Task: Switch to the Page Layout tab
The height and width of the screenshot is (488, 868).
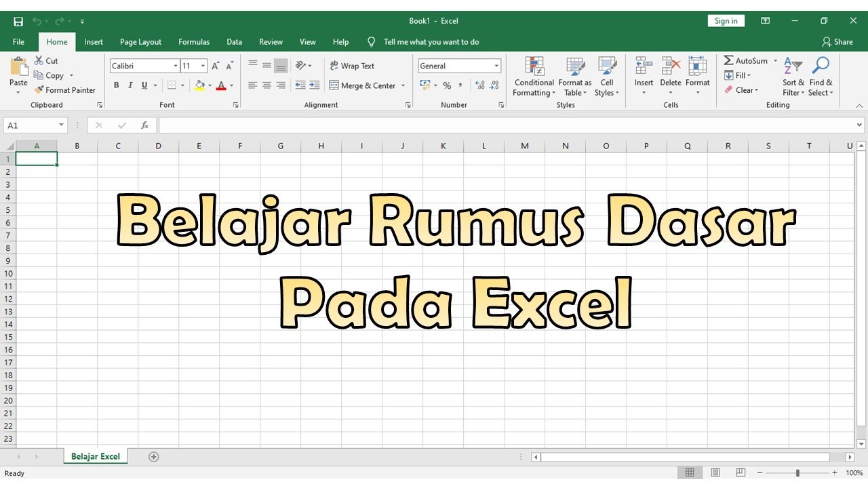Action: [140, 42]
